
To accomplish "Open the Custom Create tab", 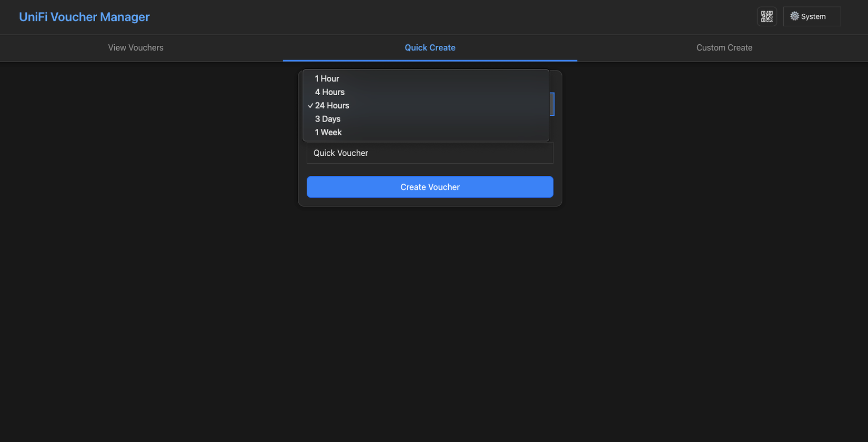I will [724, 48].
